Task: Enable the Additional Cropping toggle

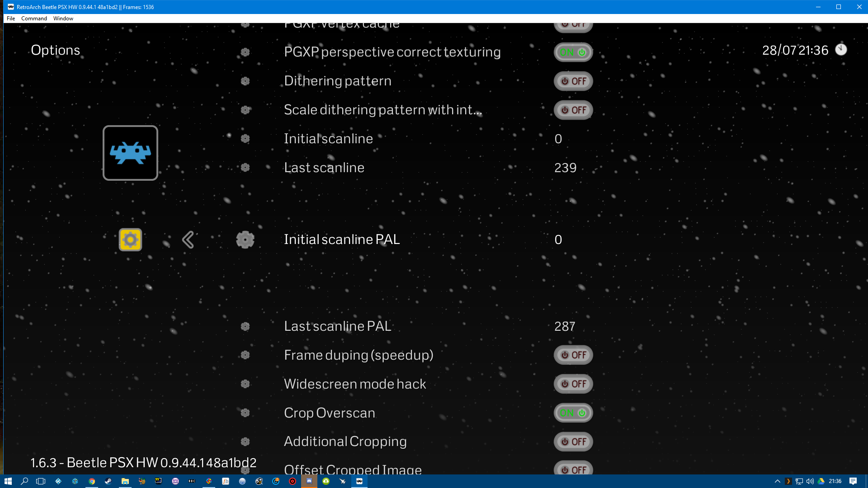Action: tap(573, 442)
